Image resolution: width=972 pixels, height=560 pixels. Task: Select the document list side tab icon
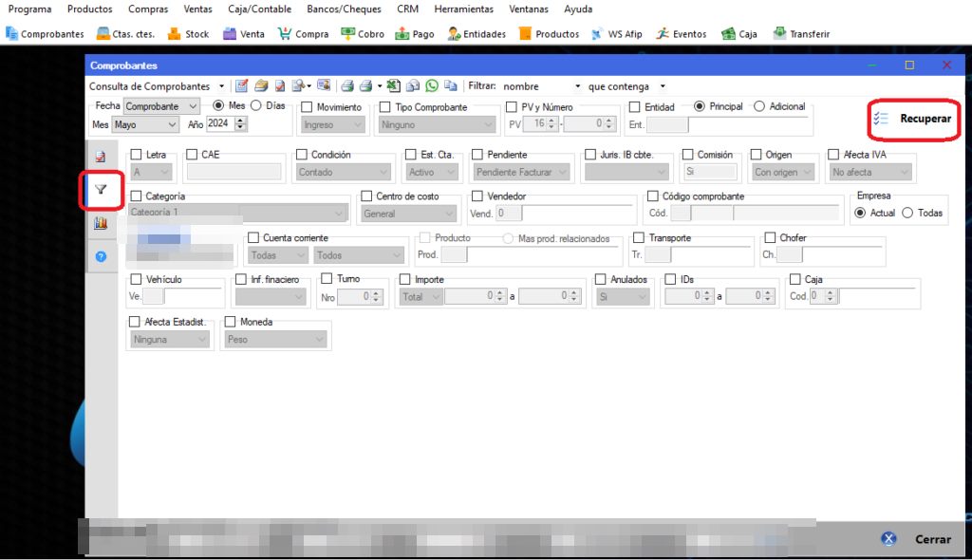101,157
